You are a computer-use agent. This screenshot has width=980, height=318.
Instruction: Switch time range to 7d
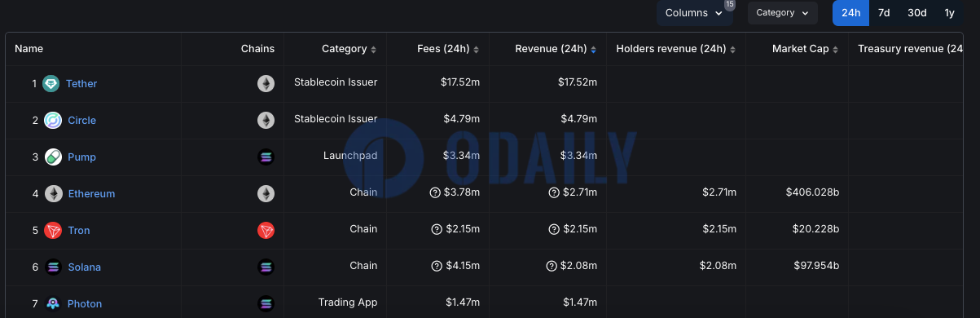(883, 13)
